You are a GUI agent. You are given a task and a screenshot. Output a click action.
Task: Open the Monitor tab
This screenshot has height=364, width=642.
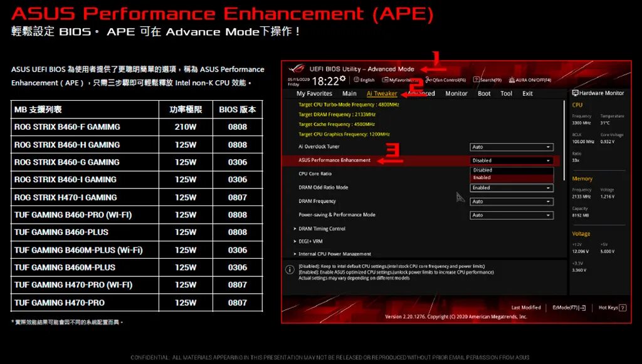click(x=456, y=93)
